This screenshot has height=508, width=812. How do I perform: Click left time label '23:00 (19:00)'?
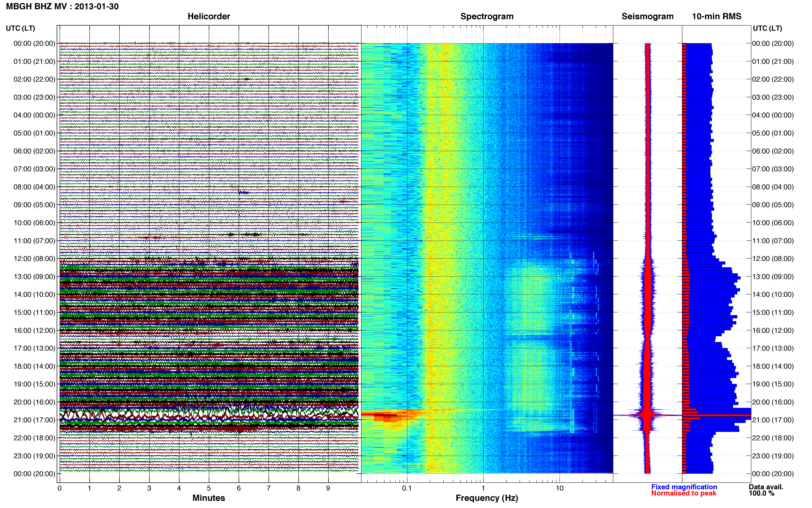point(34,456)
